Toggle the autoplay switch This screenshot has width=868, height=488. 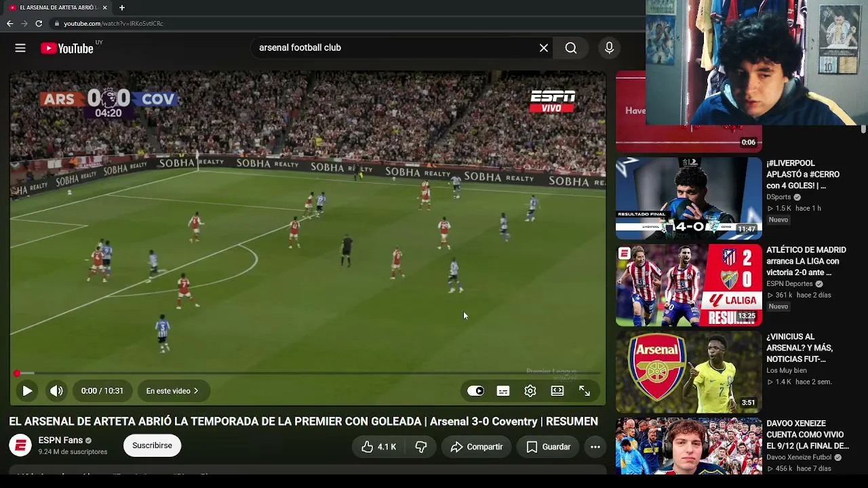[476, 391]
